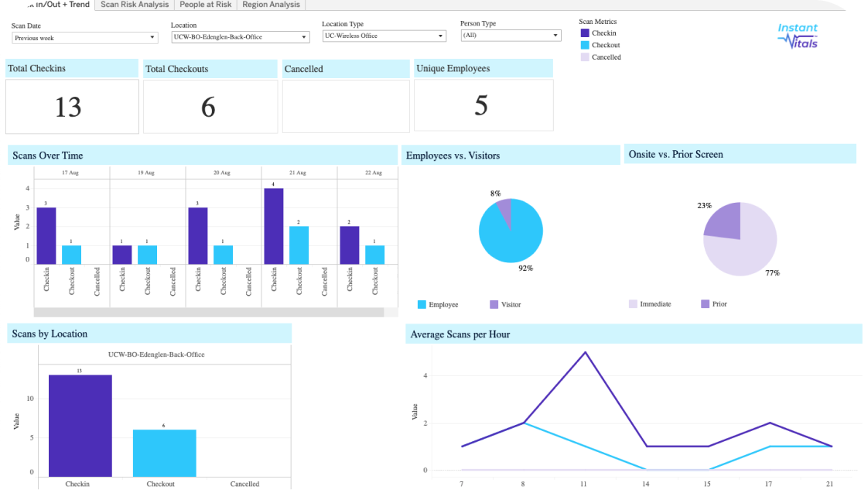Click the 20 Aug column header
The image size is (868, 493).
click(x=222, y=173)
